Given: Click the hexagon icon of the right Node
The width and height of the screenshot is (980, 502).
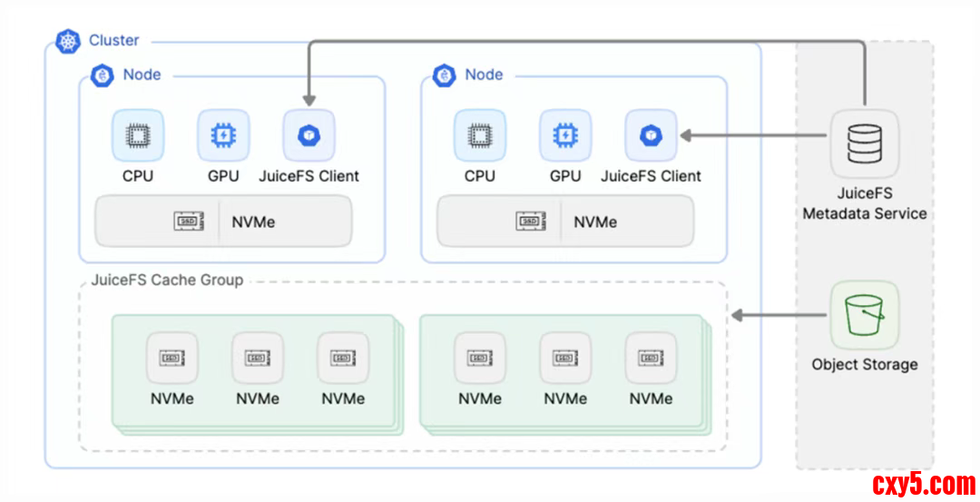Looking at the screenshot, I should (x=445, y=75).
